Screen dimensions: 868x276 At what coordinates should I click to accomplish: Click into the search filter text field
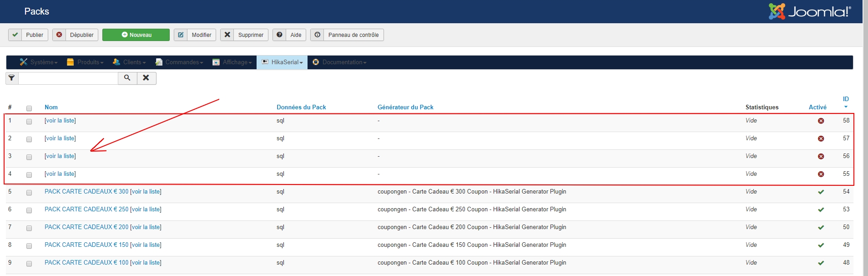[68, 78]
